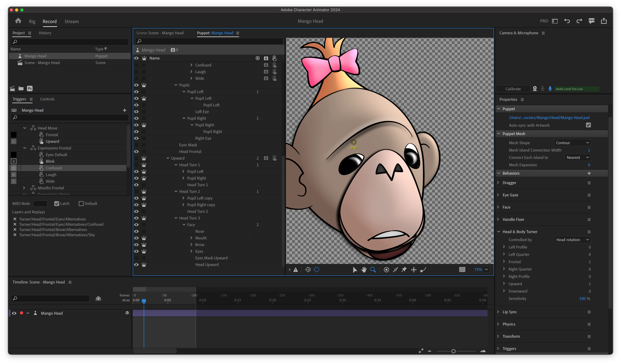This screenshot has height=364, width=621.
Task: Toggle the microphone input icon
Action: [550, 89]
